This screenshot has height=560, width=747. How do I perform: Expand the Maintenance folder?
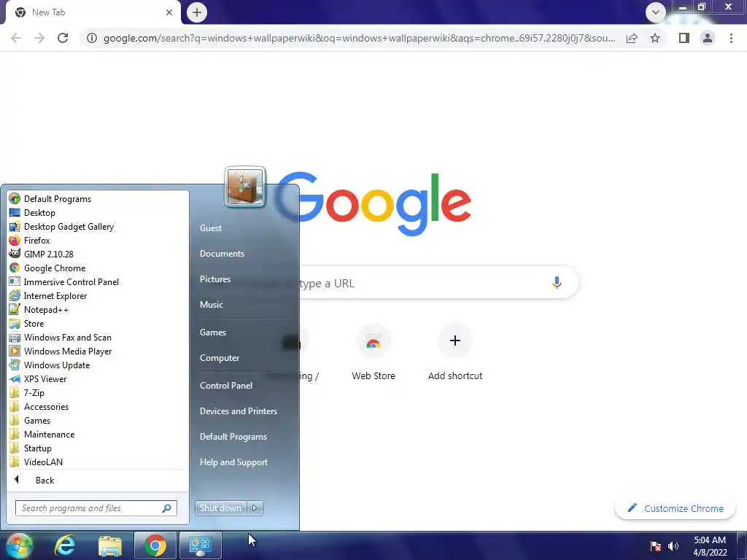click(x=49, y=434)
